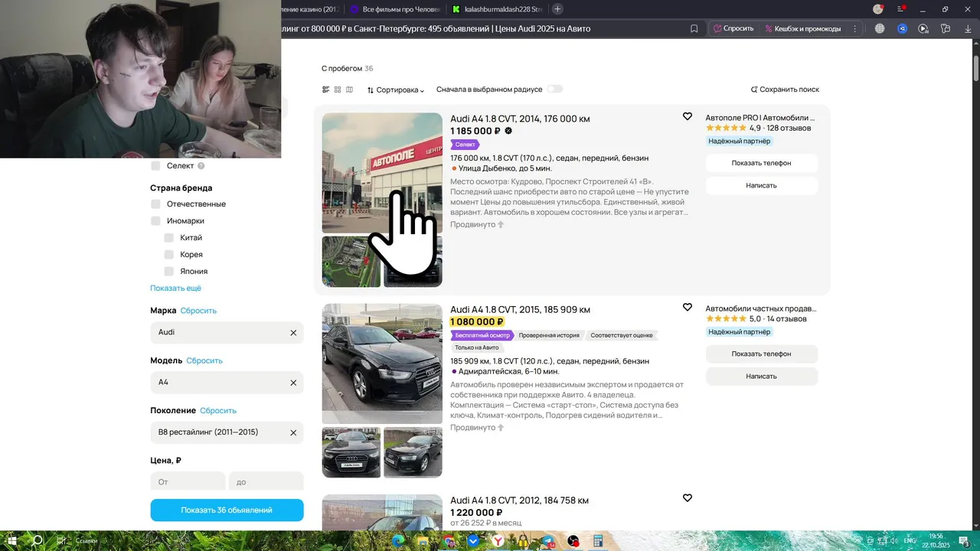
Task: Switch to the map view icon
Action: click(x=349, y=90)
